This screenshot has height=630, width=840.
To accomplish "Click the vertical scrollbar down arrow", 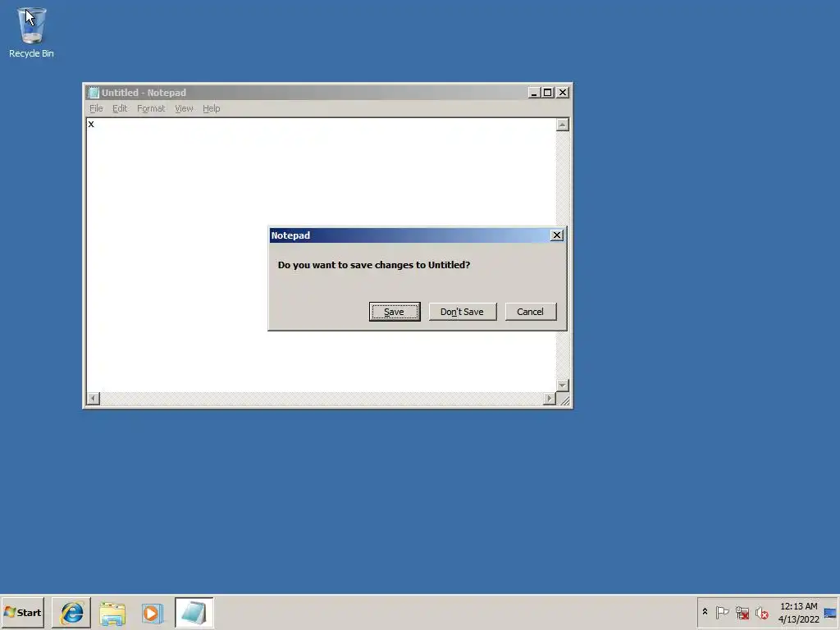I will click(562, 385).
